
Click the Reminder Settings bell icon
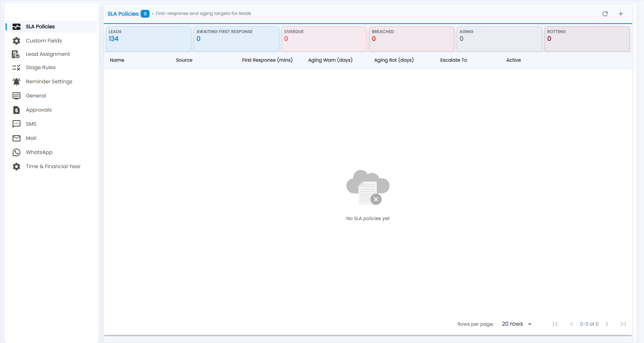click(x=16, y=82)
